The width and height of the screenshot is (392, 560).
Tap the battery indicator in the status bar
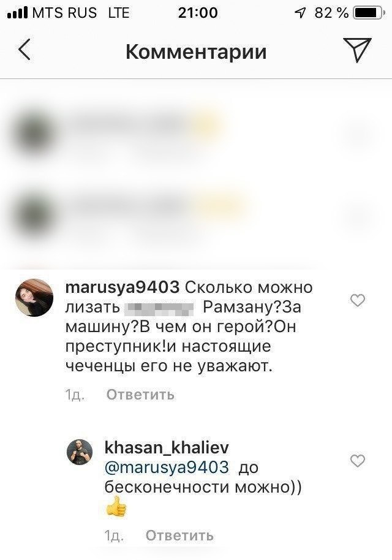click(x=369, y=13)
